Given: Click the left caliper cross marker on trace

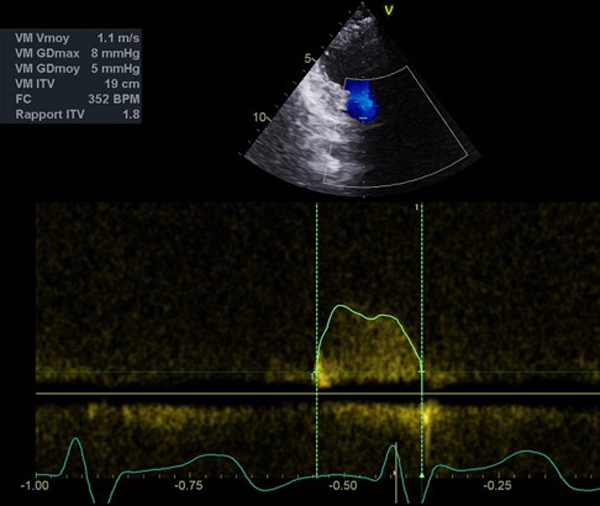Looking at the screenshot, I should pos(316,372).
